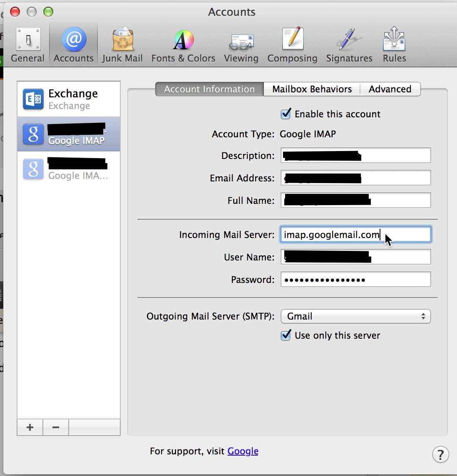This screenshot has width=457, height=476.
Task: Open the account removal minus button
Action: point(55,427)
